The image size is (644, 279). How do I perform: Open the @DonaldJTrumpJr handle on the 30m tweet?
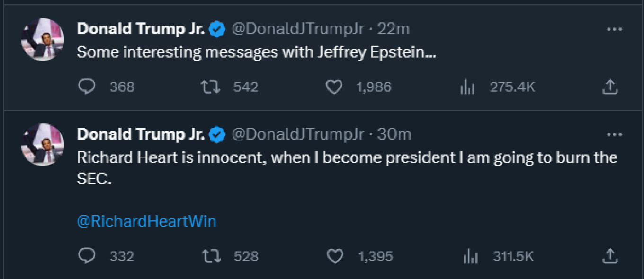[x=297, y=135]
